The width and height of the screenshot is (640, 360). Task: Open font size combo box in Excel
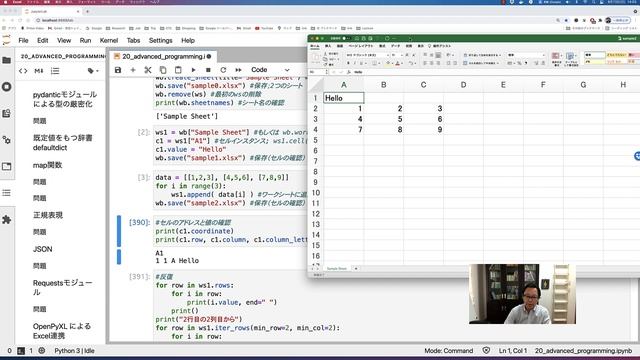pyautogui.click(x=396, y=55)
